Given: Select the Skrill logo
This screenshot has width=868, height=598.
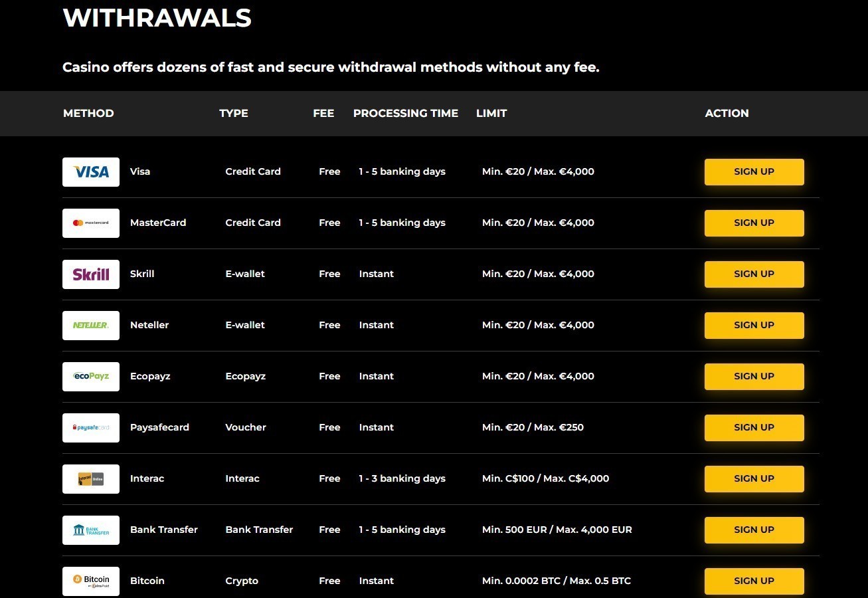Looking at the screenshot, I should click(91, 274).
